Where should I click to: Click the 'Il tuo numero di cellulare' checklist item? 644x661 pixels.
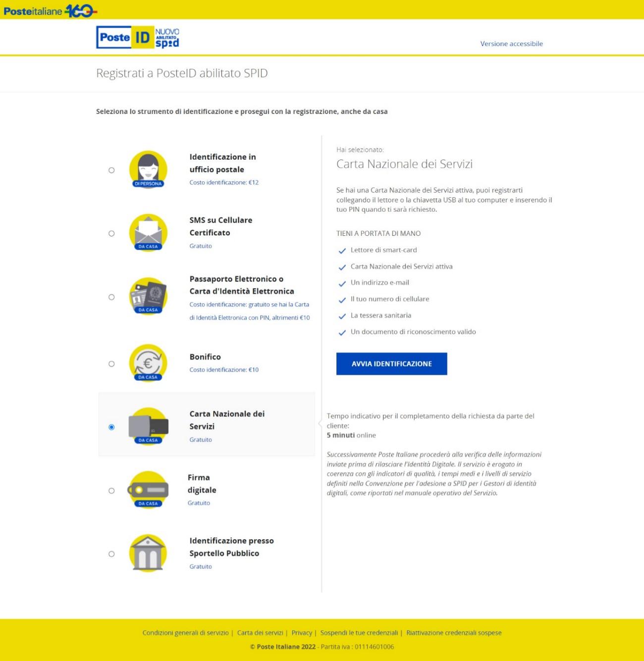click(390, 299)
